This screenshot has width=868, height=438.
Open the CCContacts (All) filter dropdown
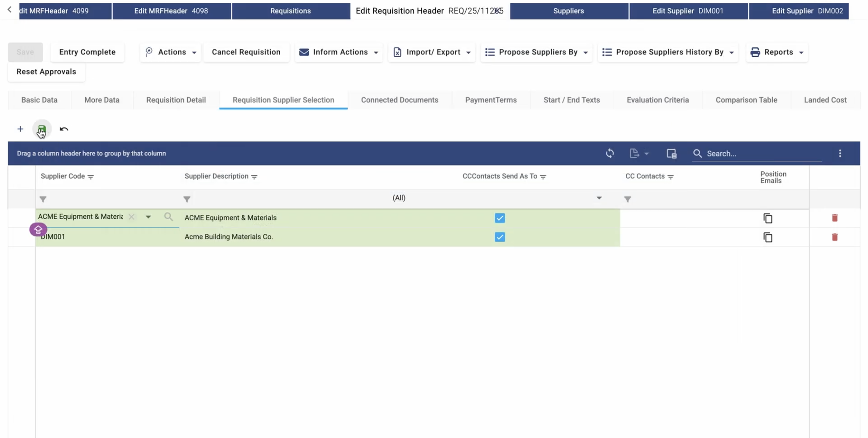pyautogui.click(x=599, y=198)
